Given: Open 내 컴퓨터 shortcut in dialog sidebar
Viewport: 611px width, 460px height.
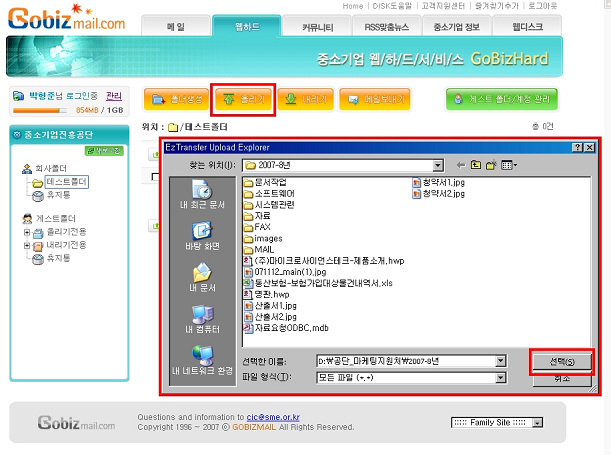Looking at the screenshot, I should pyautogui.click(x=202, y=319).
